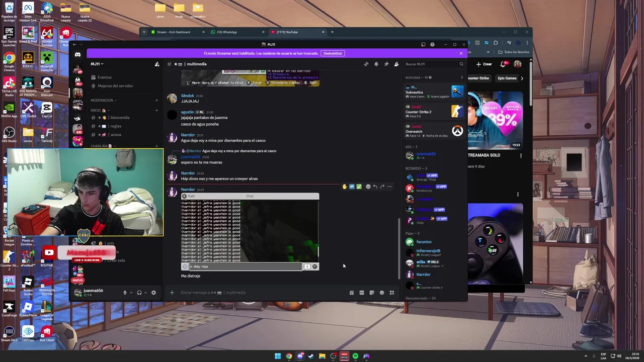
Task: Open File Explorer from the taskbar
Action: [322, 356]
